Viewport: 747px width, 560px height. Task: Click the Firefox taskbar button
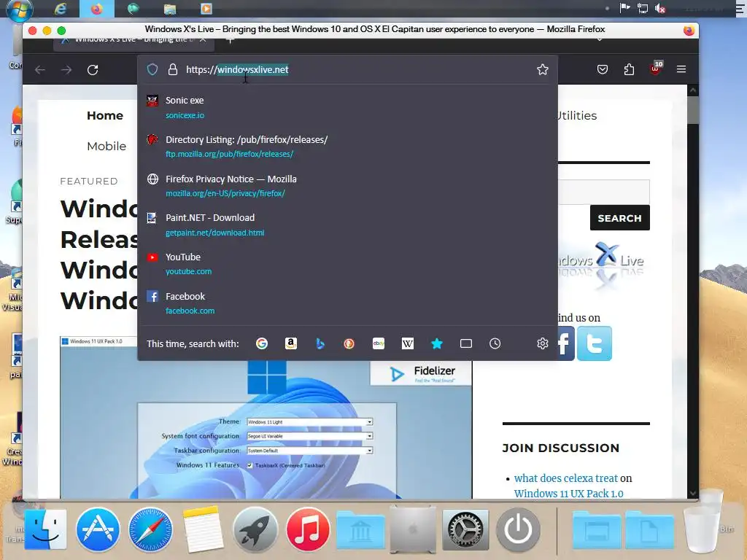[97, 9]
